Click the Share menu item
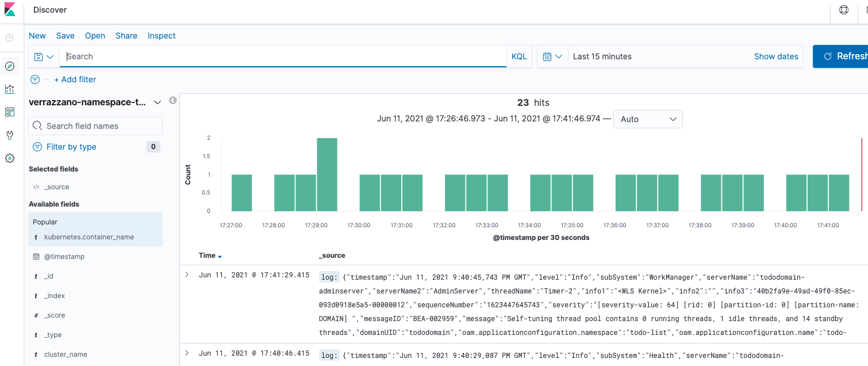Viewport: 868px width, 366px height. coord(126,36)
